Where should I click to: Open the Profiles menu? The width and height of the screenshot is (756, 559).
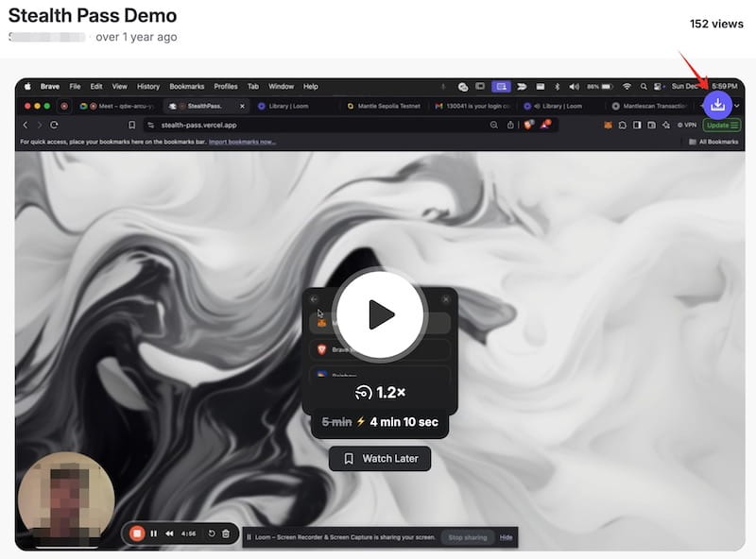pos(226,86)
